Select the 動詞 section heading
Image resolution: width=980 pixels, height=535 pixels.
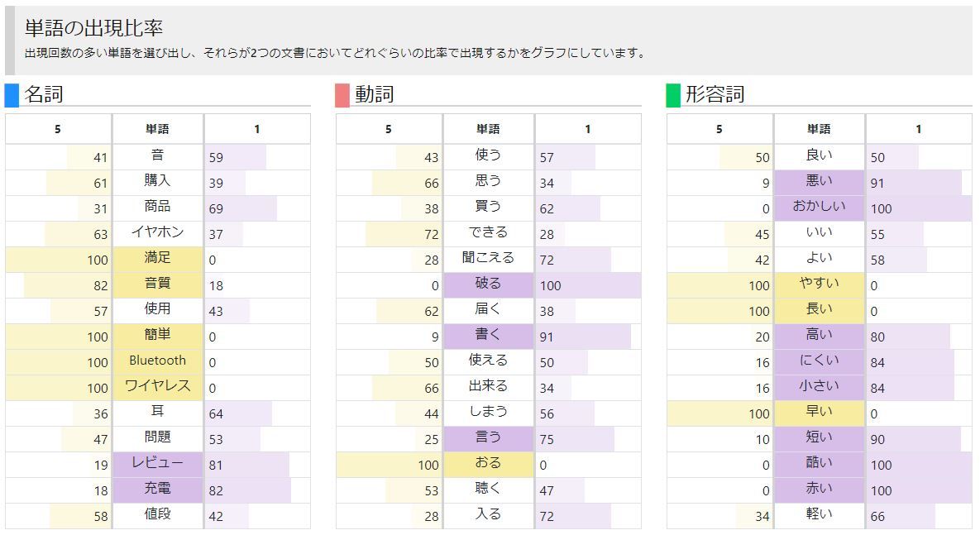(x=375, y=94)
